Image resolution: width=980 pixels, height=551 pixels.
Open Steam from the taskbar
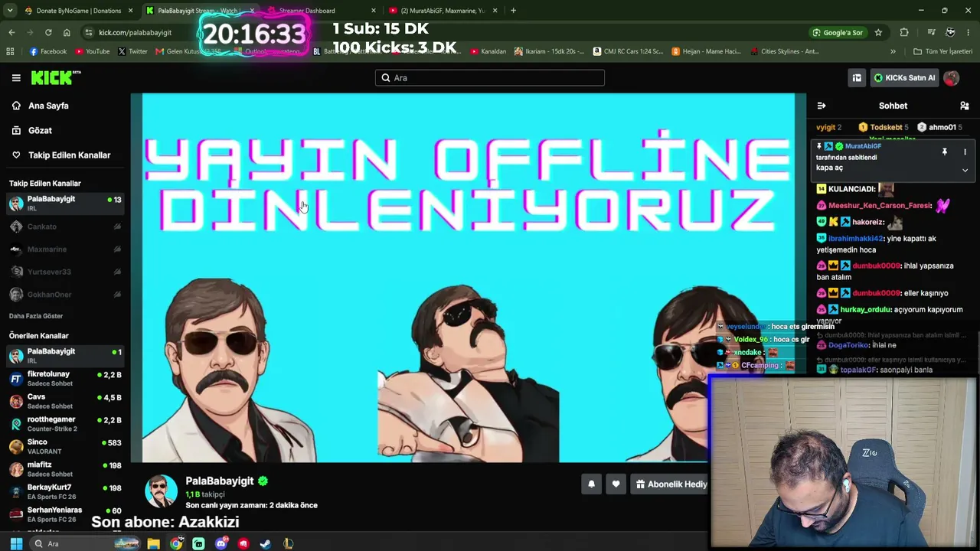click(x=266, y=543)
